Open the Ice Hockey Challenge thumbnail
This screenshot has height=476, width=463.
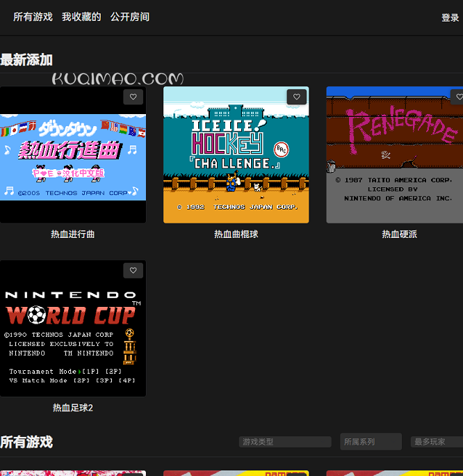pyautogui.click(x=236, y=154)
